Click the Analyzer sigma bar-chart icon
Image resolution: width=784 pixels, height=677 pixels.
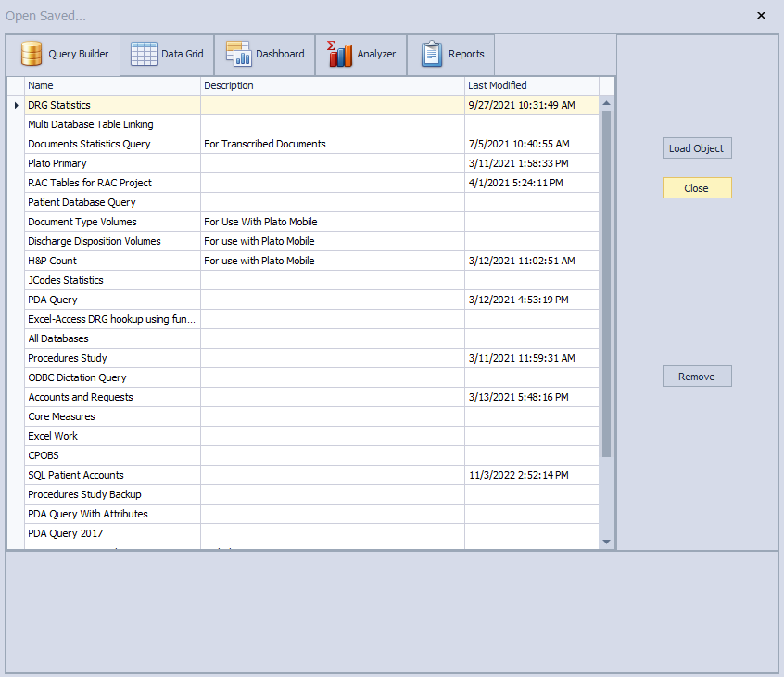[339, 54]
